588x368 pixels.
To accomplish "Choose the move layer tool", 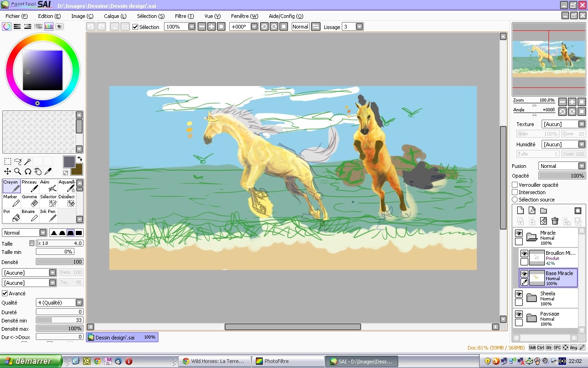I will (x=8, y=172).
